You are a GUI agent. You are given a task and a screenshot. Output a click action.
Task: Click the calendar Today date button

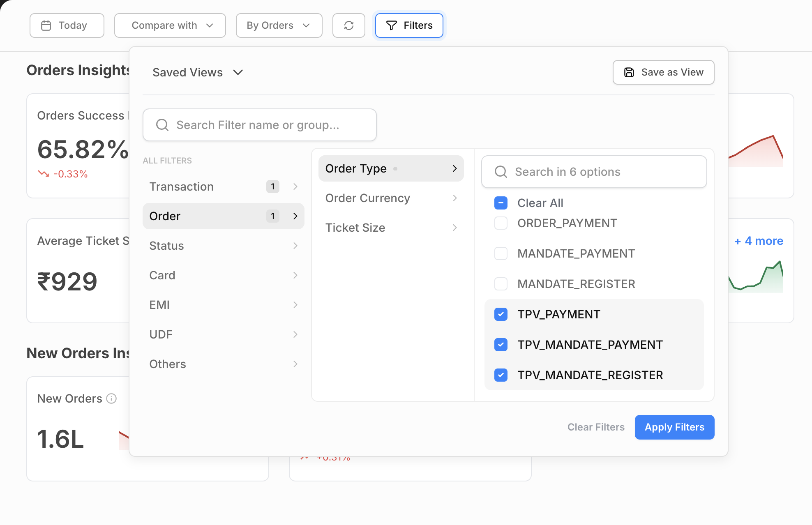coord(67,25)
